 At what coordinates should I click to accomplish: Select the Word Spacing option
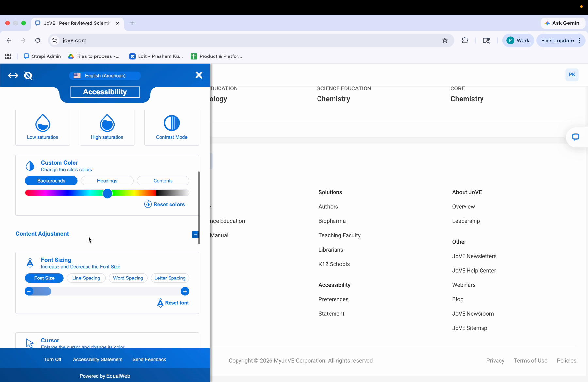(x=128, y=278)
